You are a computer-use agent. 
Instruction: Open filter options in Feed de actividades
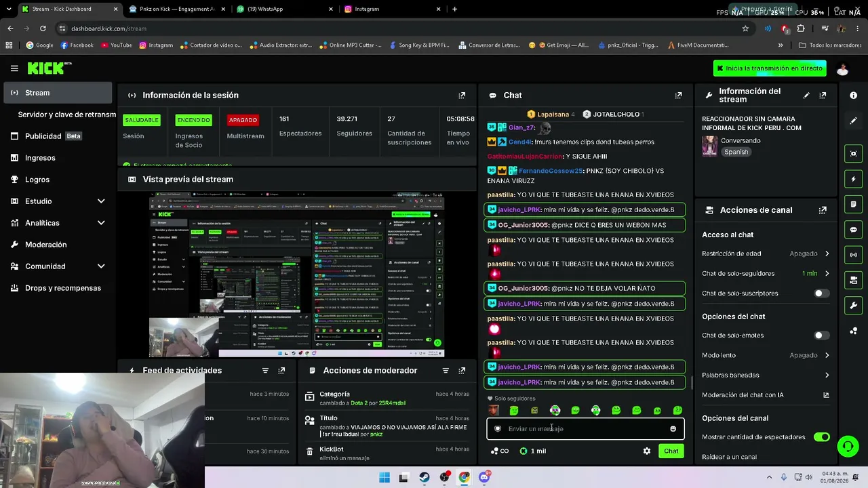click(x=265, y=371)
